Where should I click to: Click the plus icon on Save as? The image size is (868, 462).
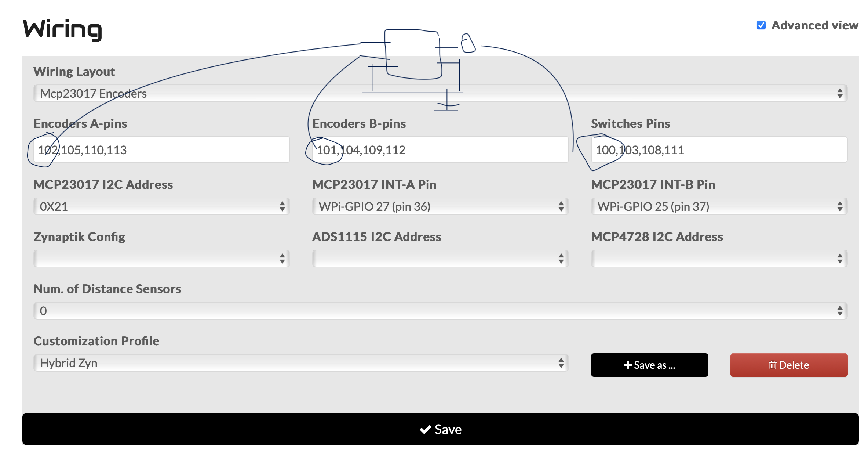[628, 365]
